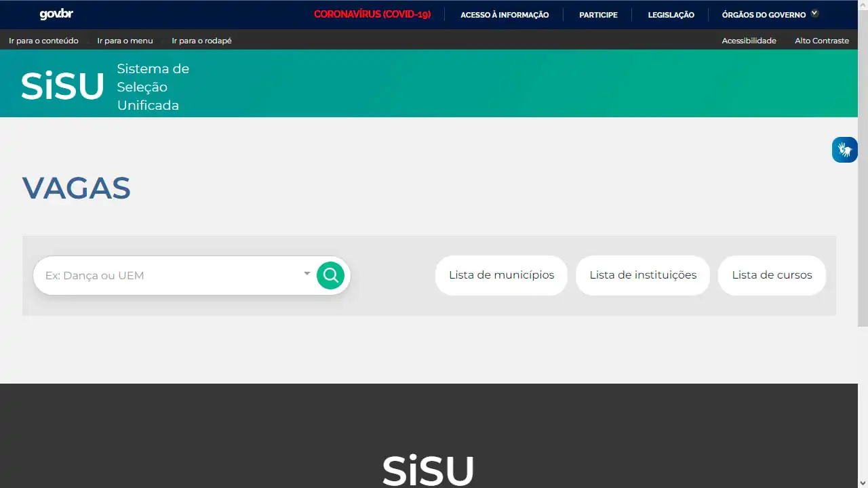The image size is (868, 488).
Task: Click the SiSU logo in header
Action: click(x=62, y=86)
